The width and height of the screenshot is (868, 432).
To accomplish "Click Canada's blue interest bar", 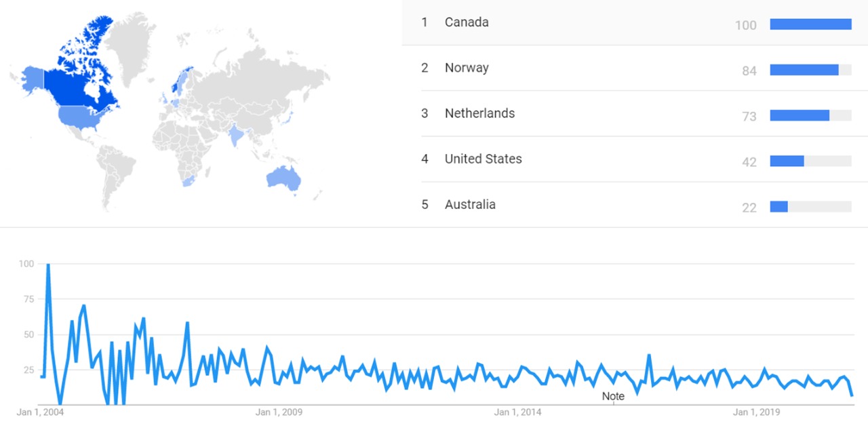I will (810, 24).
